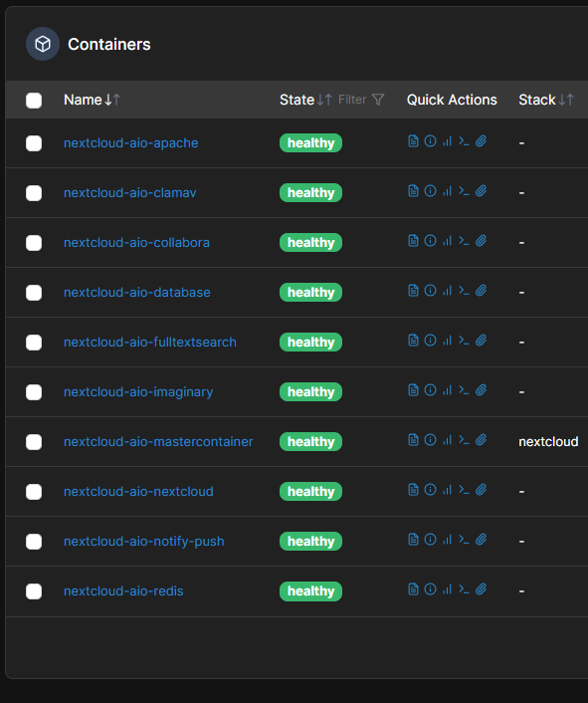Click healthy badge of nextcloud-aio-database
588x703 pixels.
pos(310,293)
